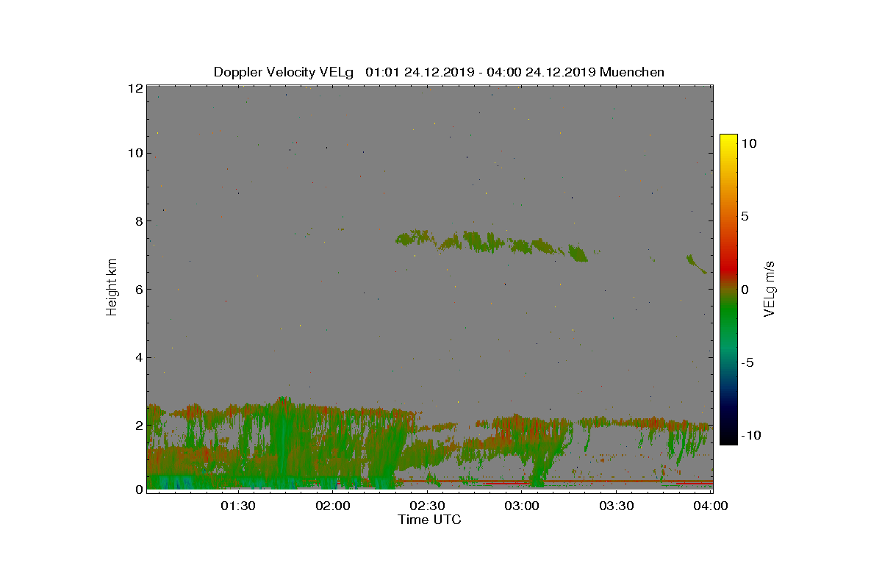Click the 'Time UTC' axis label
Screen dimensions: 882x588
(x=430, y=520)
